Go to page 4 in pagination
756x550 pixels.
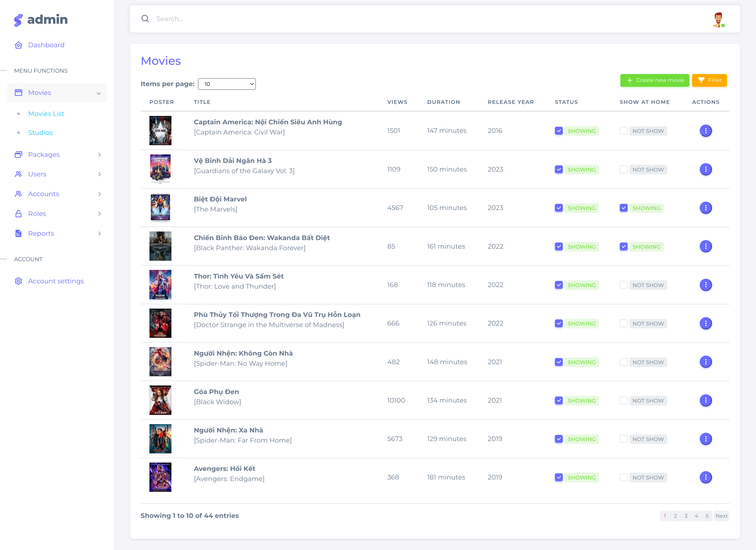pyautogui.click(x=696, y=516)
